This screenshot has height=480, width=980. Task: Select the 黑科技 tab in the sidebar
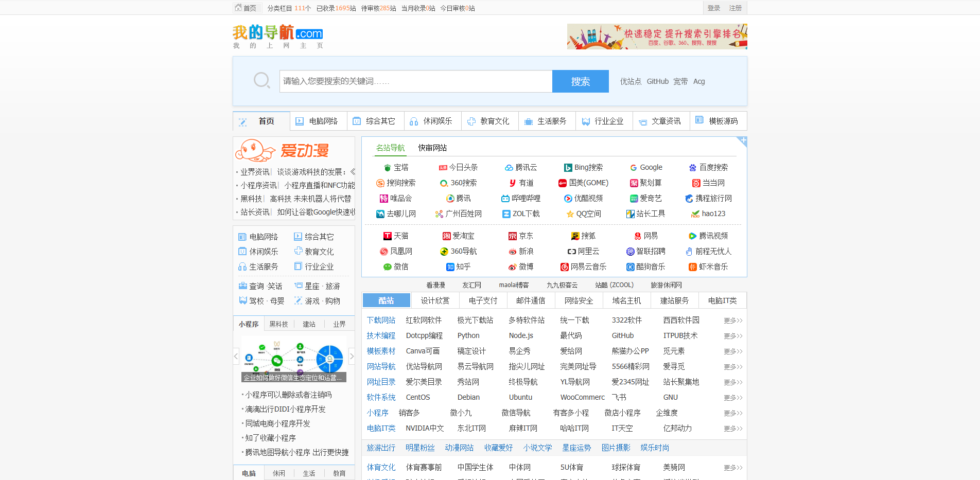pos(279,324)
